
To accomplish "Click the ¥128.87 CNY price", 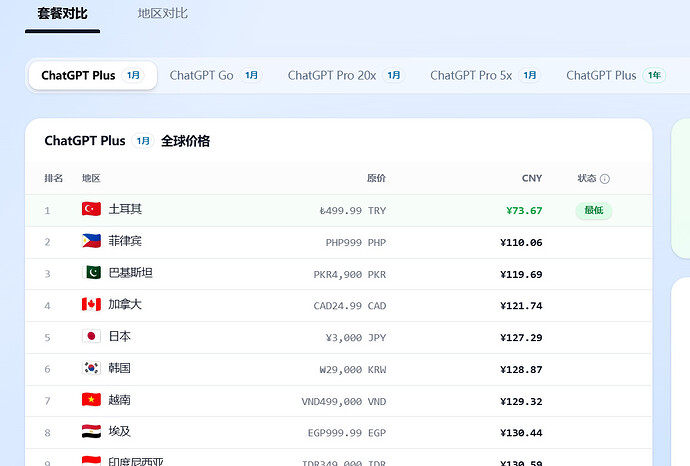I will click(x=521, y=370).
